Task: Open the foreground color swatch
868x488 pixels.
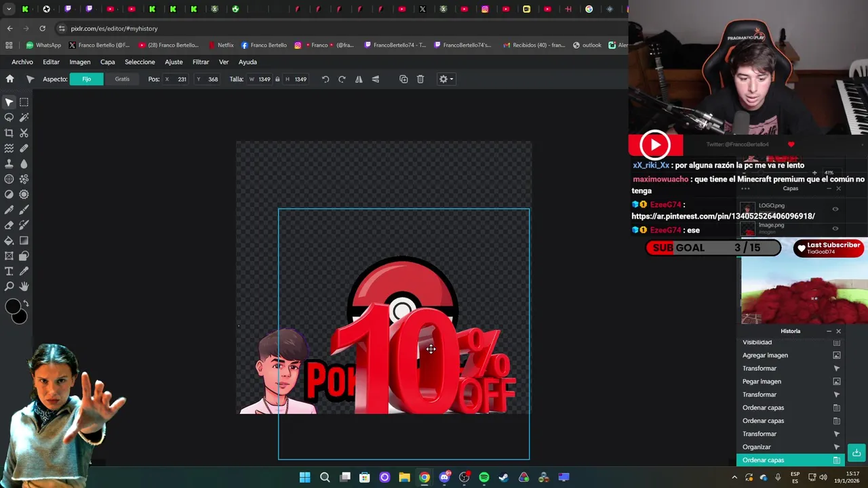Action: [13, 308]
